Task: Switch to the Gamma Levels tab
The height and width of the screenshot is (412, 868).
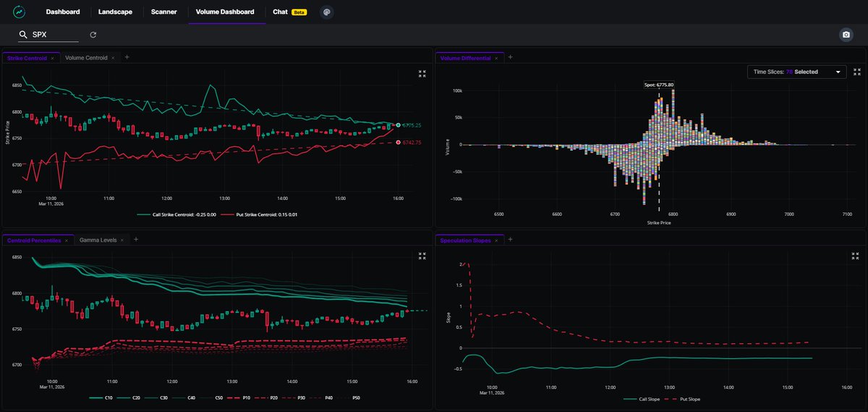Action: coord(96,240)
